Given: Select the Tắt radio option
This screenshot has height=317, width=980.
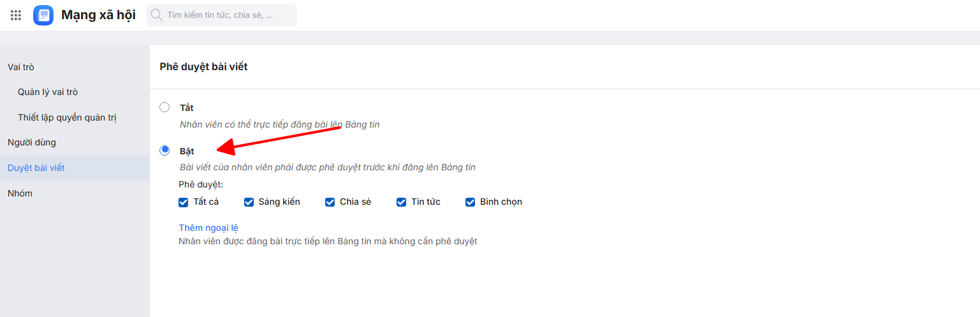Looking at the screenshot, I should (165, 107).
